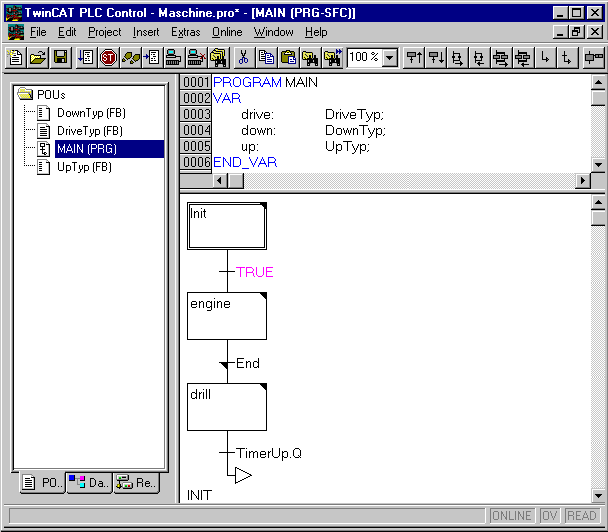
Task: Click the Find binoculars icon
Action: pyautogui.click(x=310, y=58)
